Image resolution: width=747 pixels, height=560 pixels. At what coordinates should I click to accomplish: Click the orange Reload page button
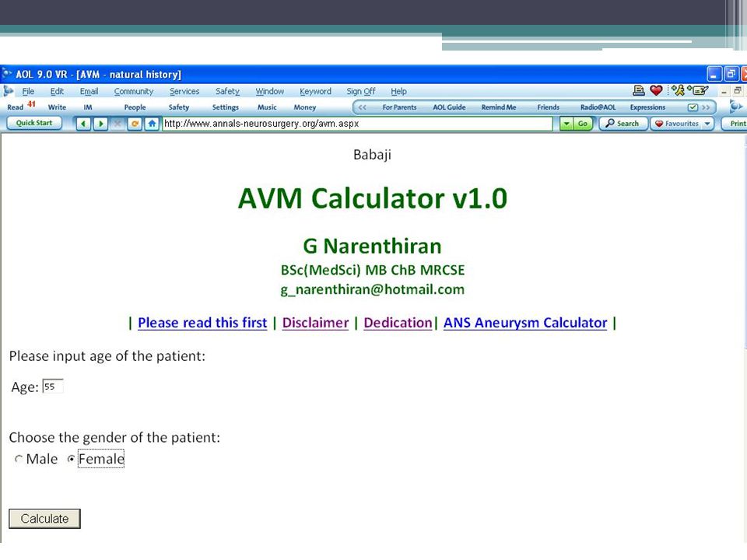coord(135,124)
